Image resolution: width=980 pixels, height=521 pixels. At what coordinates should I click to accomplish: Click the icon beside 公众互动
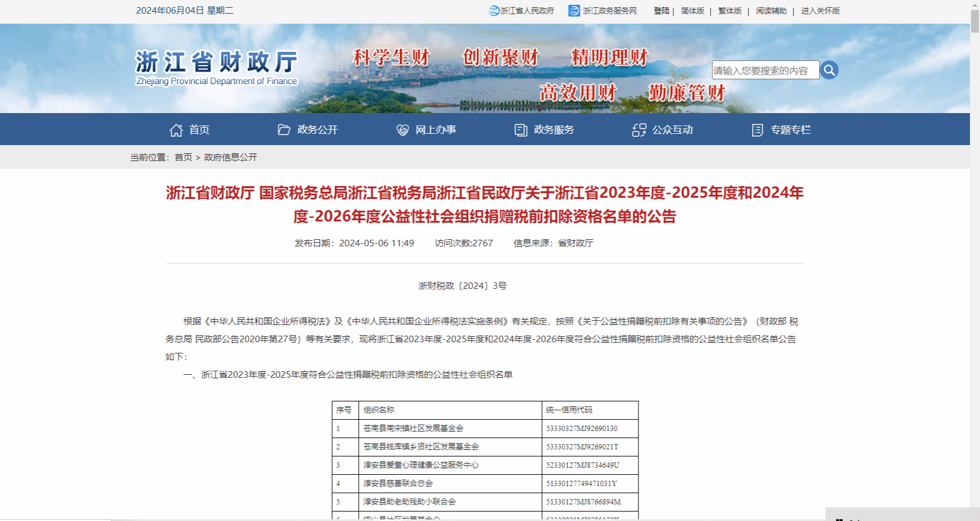639,130
